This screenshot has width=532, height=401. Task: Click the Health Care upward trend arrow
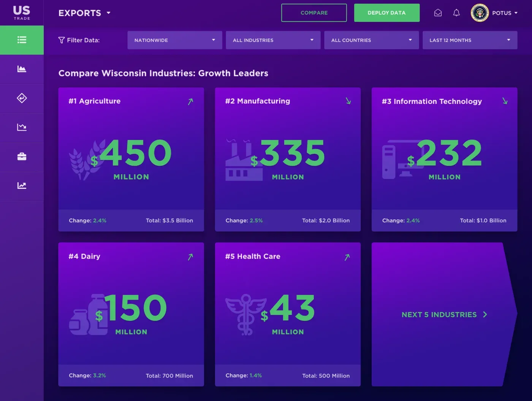347,257
